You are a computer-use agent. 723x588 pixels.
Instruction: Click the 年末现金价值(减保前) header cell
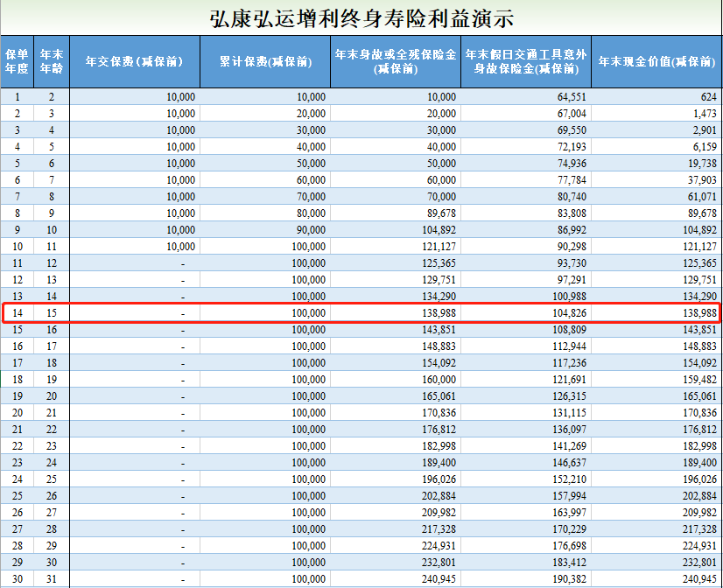coord(656,61)
